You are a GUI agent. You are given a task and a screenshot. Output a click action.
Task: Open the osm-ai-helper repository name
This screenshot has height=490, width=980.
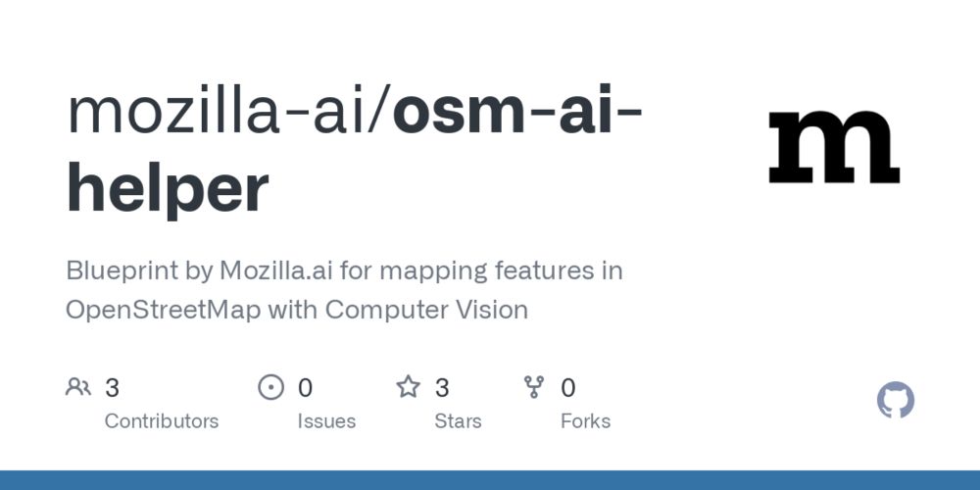pyautogui.click(x=355, y=150)
